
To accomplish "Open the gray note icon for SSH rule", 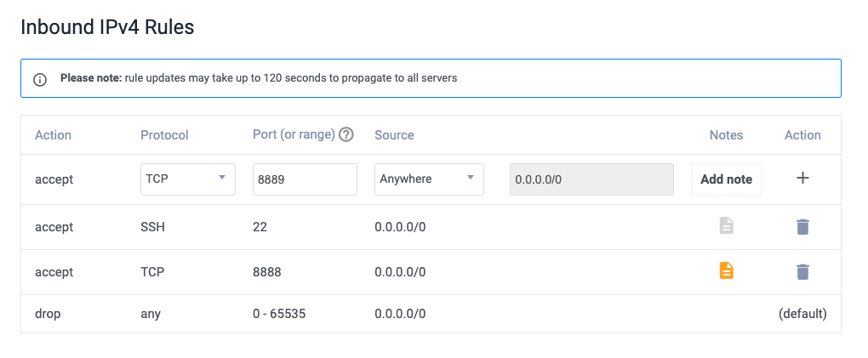I will [x=726, y=226].
